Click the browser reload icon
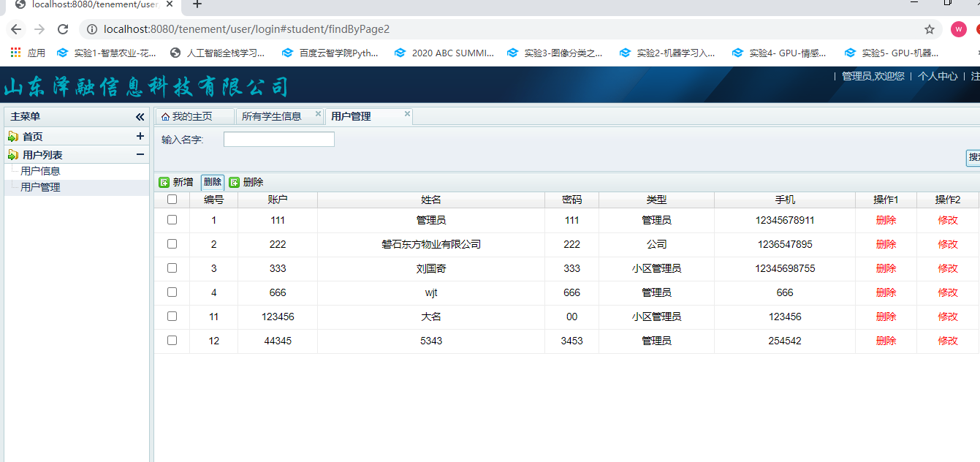The height and width of the screenshot is (462, 980). tap(63, 29)
